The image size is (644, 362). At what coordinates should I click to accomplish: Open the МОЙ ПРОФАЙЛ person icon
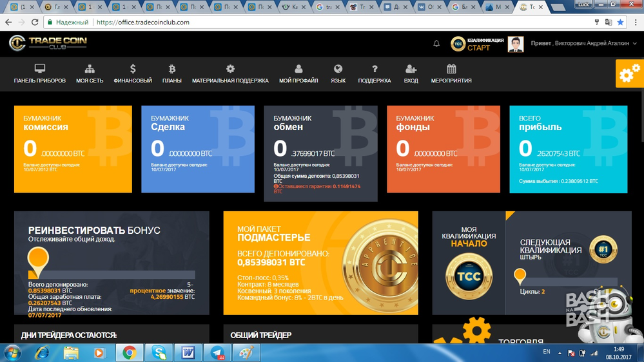coord(298,68)
